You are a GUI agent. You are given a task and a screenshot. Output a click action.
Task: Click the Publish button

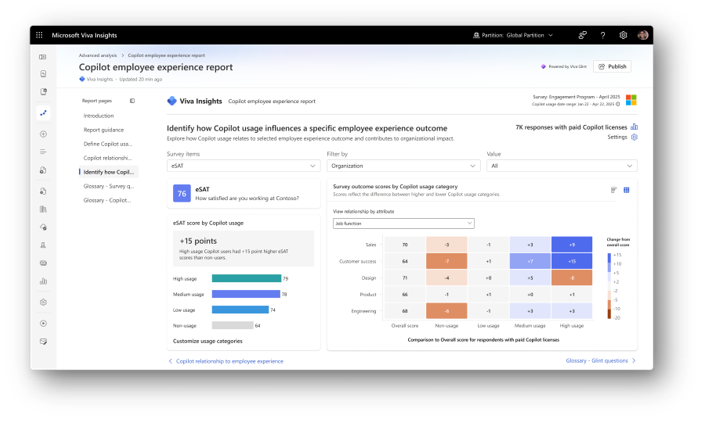pyautogui.click(x=612, y=66)
